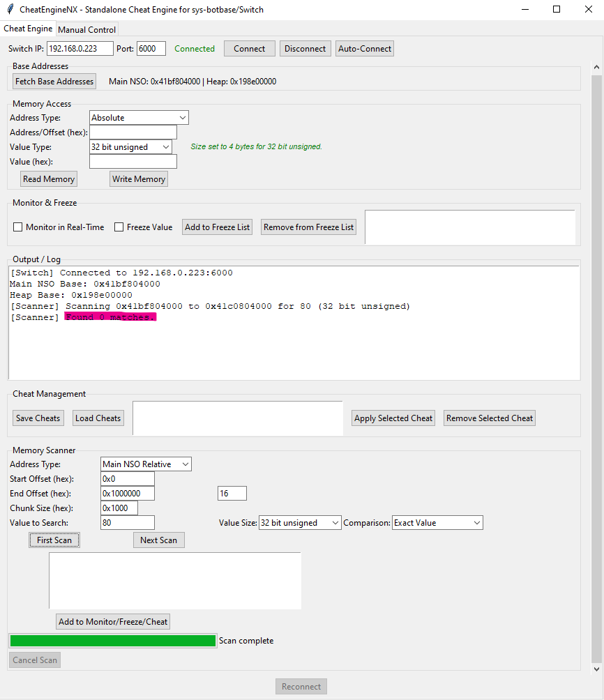Click Add to Freeze List
604x700 pixels.
pos(217,227)
